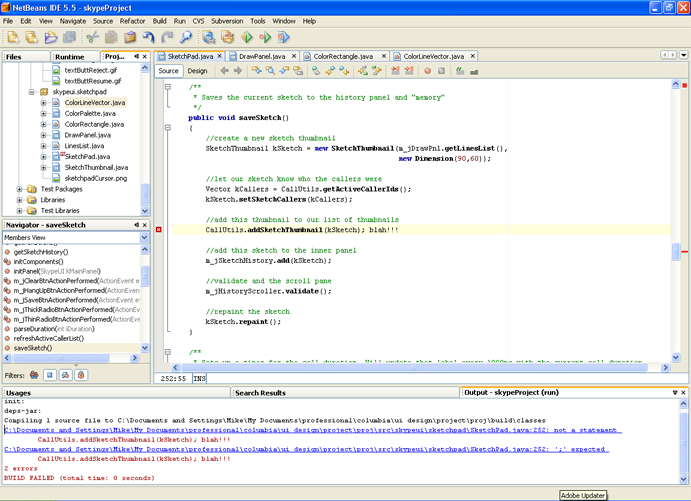Image resolution: width=691 pixels, height=501 pixels.
Task: Click the Attach Debugger toolbar icon
Action: coord(284,37)
